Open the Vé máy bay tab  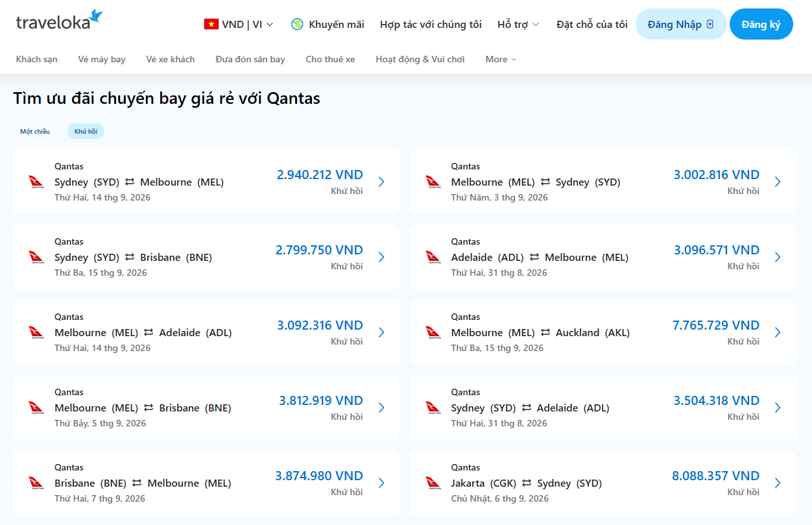pyautogui.click(x=102, y=59)
